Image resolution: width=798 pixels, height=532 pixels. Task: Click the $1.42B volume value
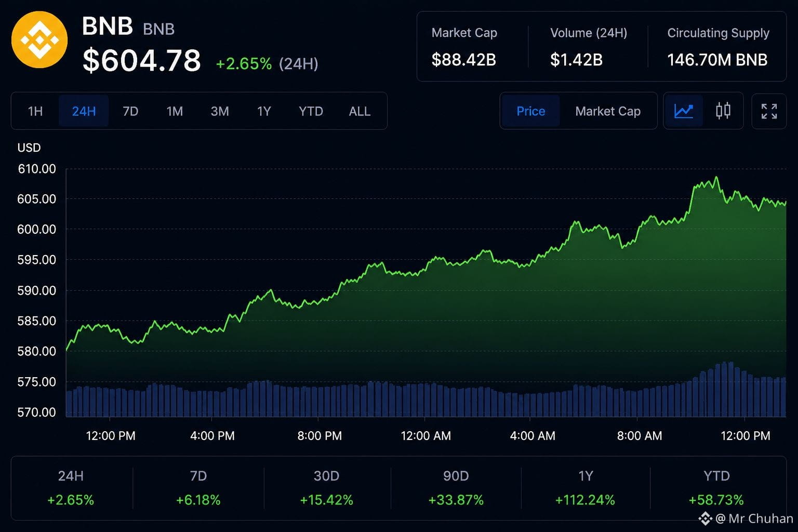[x=576, y=60]
